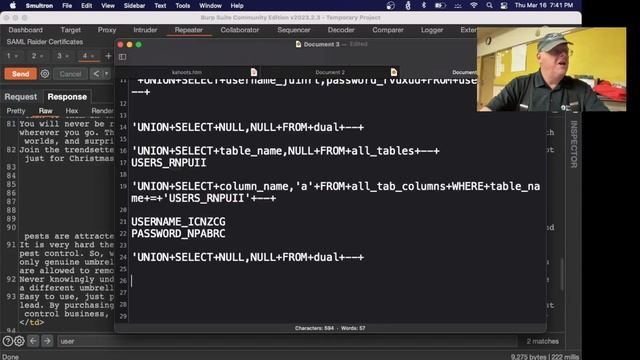Switch to Burp Decoder tab

[x=341, y=30]
